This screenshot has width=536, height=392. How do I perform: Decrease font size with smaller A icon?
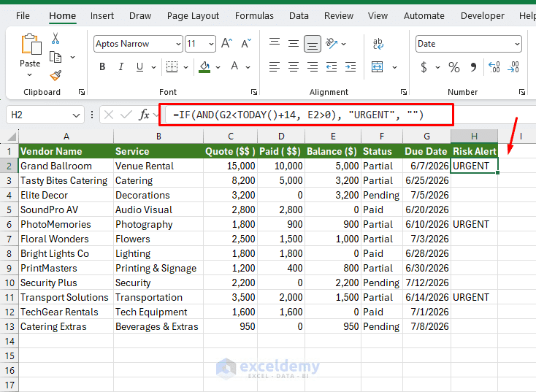click(246, 43)
